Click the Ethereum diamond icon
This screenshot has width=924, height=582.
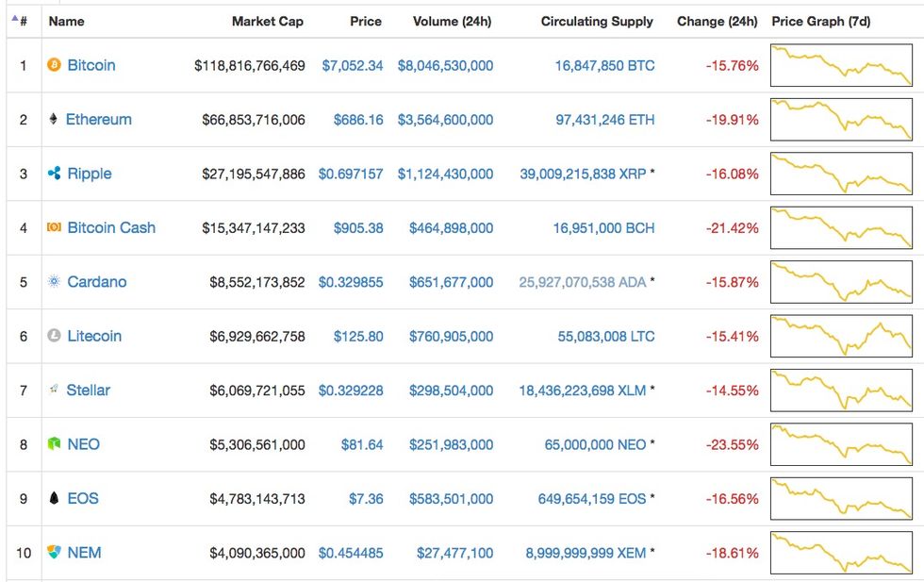click(x=54, y=120)
